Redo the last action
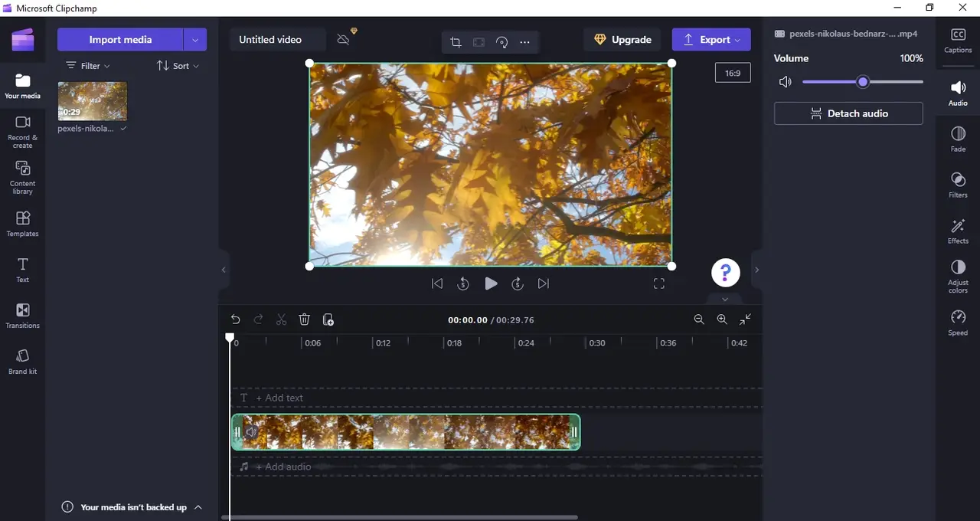Screen dimensions: 980x521 coord(259,319)
